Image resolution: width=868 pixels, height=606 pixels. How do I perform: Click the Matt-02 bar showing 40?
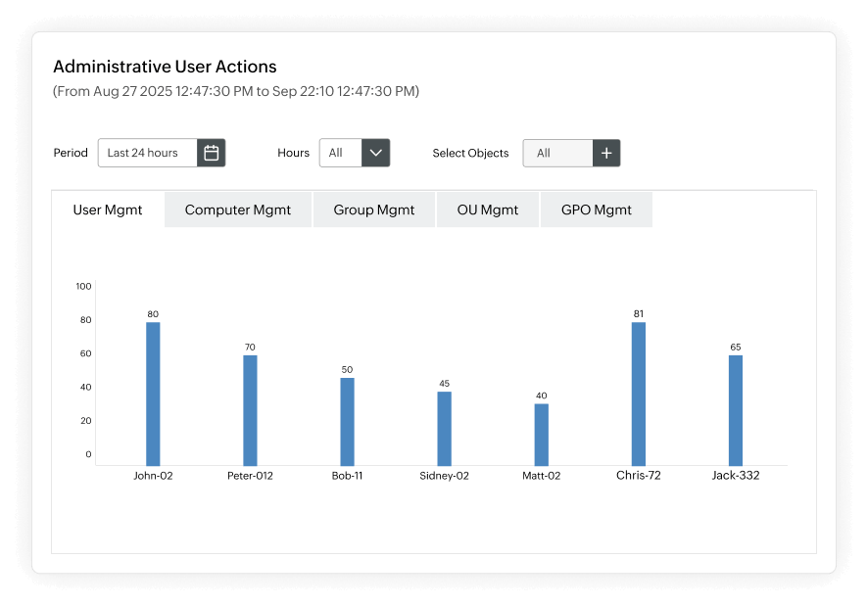[540, 431]
